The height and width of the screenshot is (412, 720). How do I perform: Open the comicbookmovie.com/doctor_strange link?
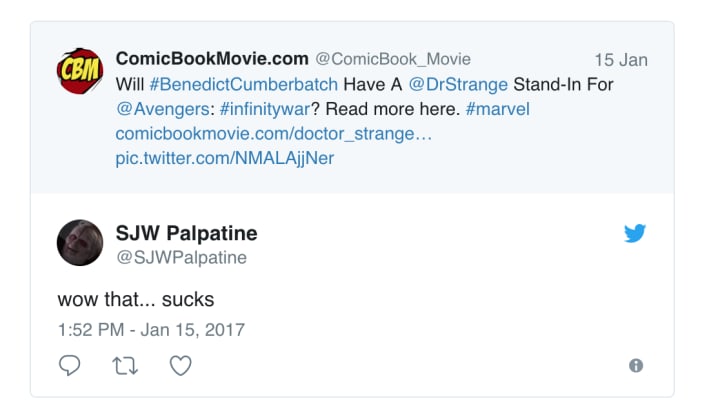pos(274,133)
